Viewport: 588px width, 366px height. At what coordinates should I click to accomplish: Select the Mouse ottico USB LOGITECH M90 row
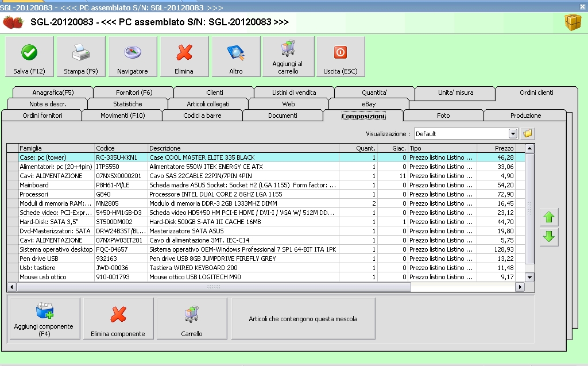click(x=266, y=277)
